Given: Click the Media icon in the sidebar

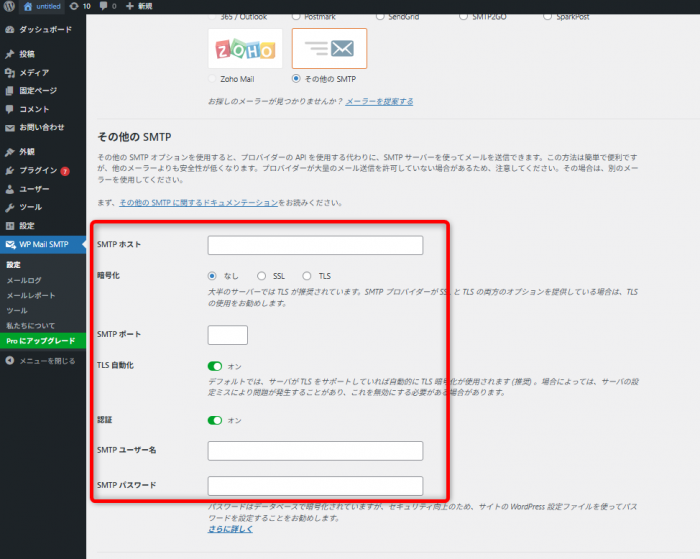Looking at the screenshot, I should tap(10, 72).
